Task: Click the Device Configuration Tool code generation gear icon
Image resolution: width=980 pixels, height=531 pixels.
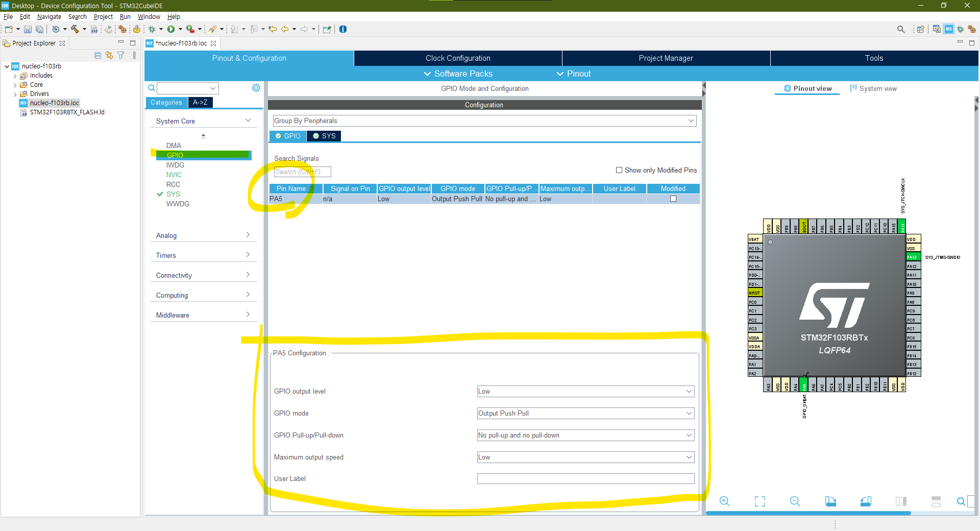Action: point(136,29)
